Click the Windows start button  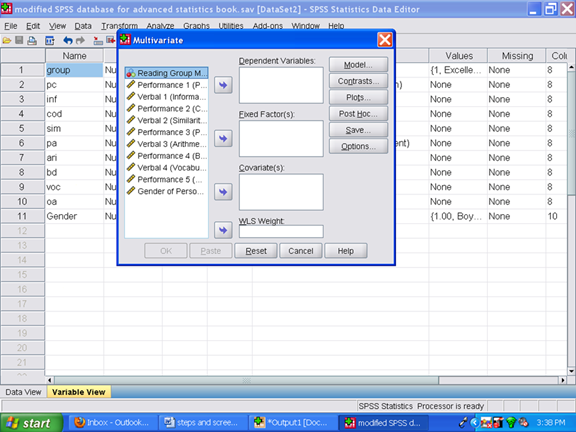click(32, 423)
